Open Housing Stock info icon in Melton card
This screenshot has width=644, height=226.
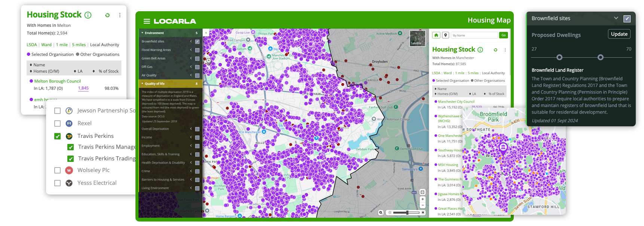click(88, 15)
